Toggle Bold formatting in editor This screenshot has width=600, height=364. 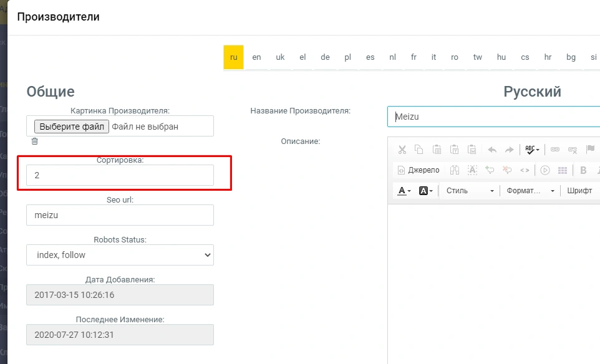[584, 170]
